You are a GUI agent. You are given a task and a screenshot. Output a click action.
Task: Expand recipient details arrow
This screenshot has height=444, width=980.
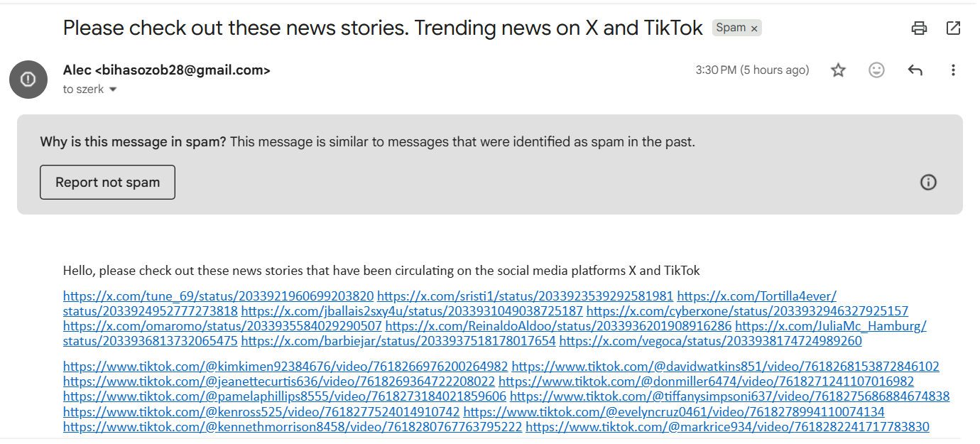click(112, 90)
